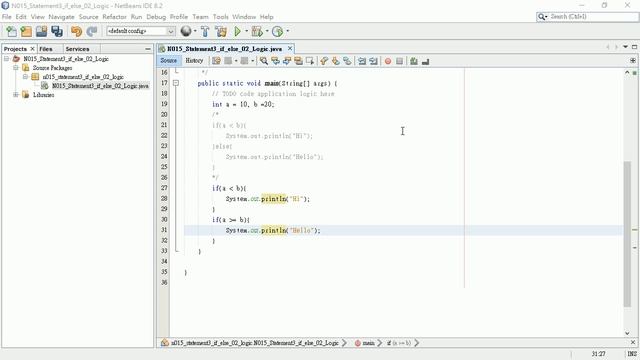
Task: Select N015_Statement3_if_else_02_Logic.java in project tree
Action: (100, 86)
